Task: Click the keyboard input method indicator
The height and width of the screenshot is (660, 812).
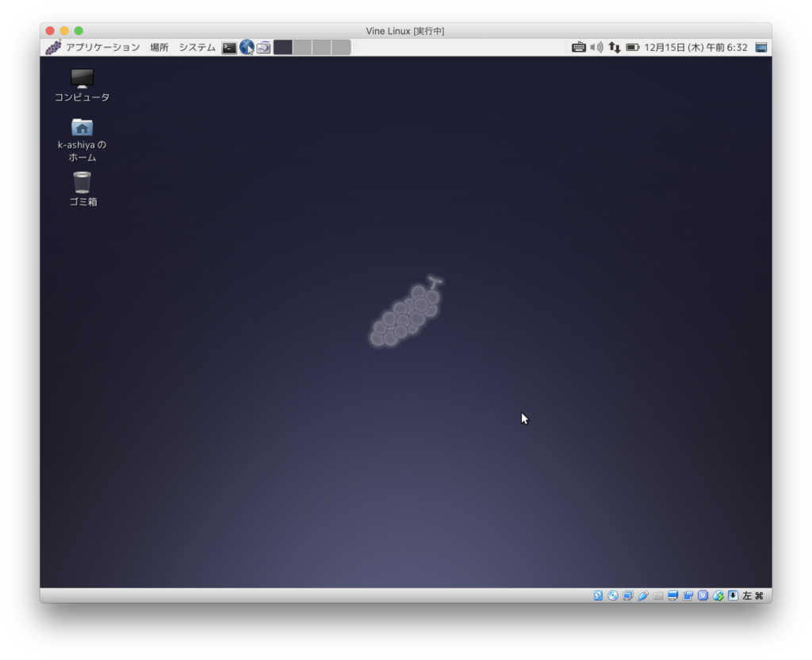Action: pos(578,47)
